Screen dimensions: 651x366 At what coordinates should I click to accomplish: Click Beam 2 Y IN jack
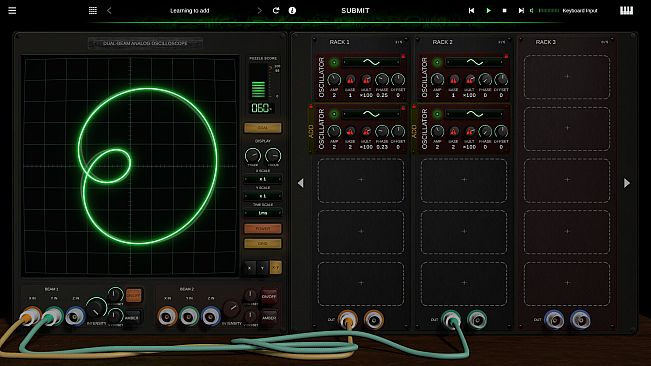[x=189, y=316]
